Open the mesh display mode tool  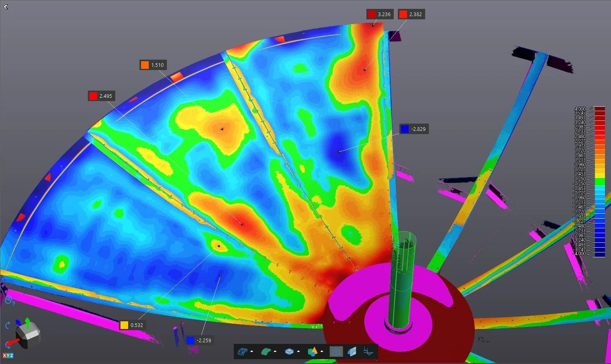242,352
